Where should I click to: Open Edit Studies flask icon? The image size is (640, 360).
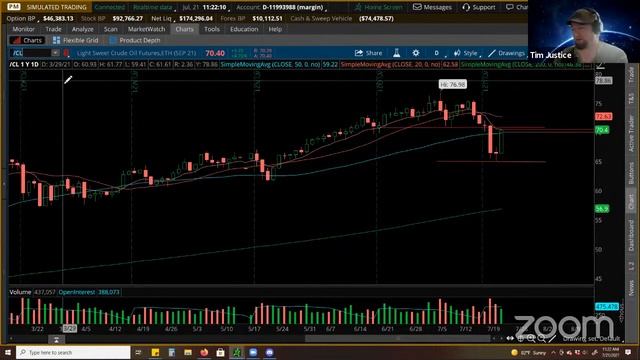[396, 53]
